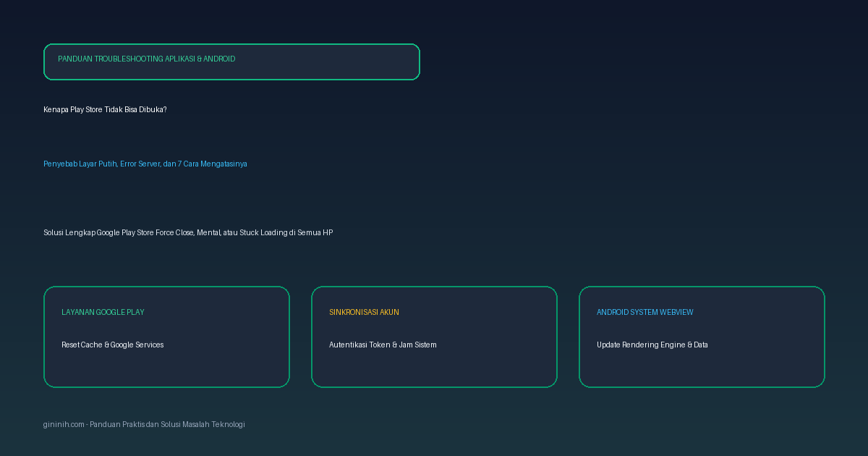868x456 pixels.
Task: Click the footer text beginning "gininih.com"
Action: [144, 424]
